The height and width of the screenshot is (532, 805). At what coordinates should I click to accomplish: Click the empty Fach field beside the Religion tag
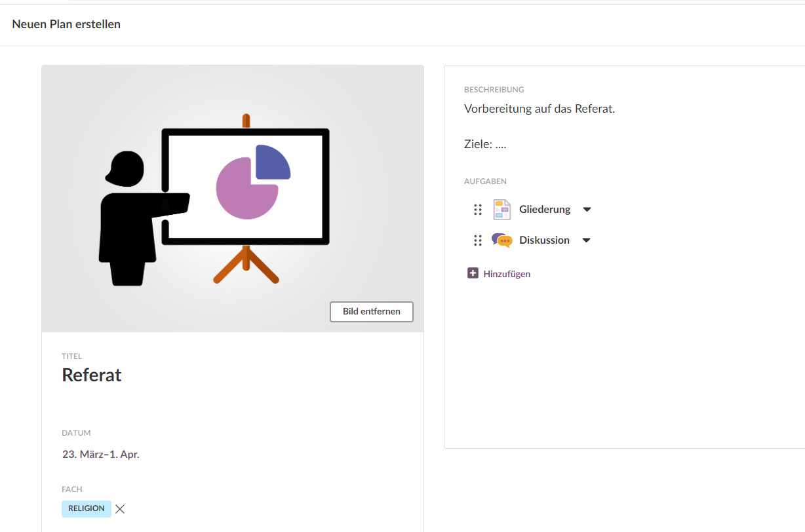tap(262, 509)
